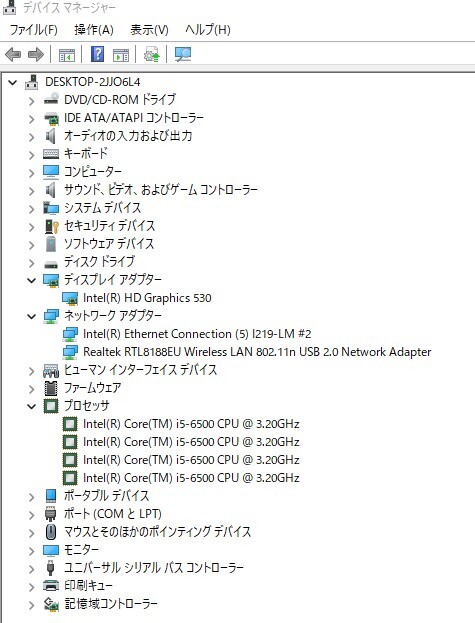Select Realtek RTL8188EU Wireless LAN adapter
Image resolution: width=475 pixels, height=623 pixels.
257,352
